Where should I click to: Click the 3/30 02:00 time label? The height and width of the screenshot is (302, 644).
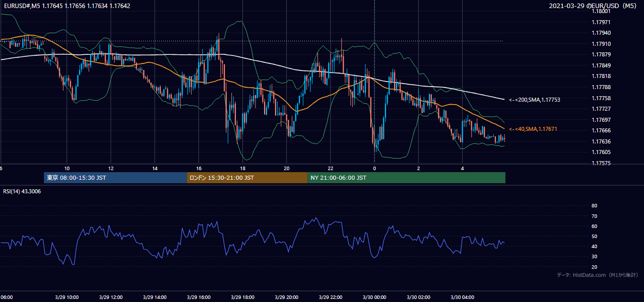(x=418, y=297)
